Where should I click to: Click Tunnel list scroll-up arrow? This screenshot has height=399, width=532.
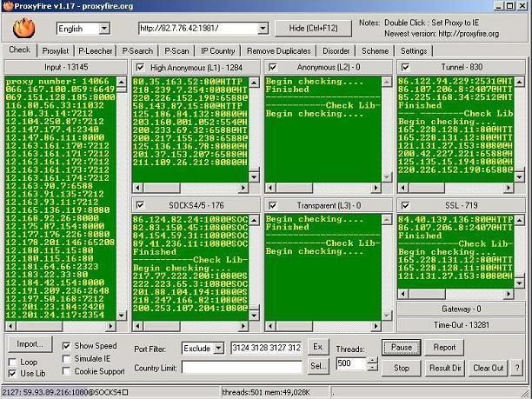(x=520, y=82)
